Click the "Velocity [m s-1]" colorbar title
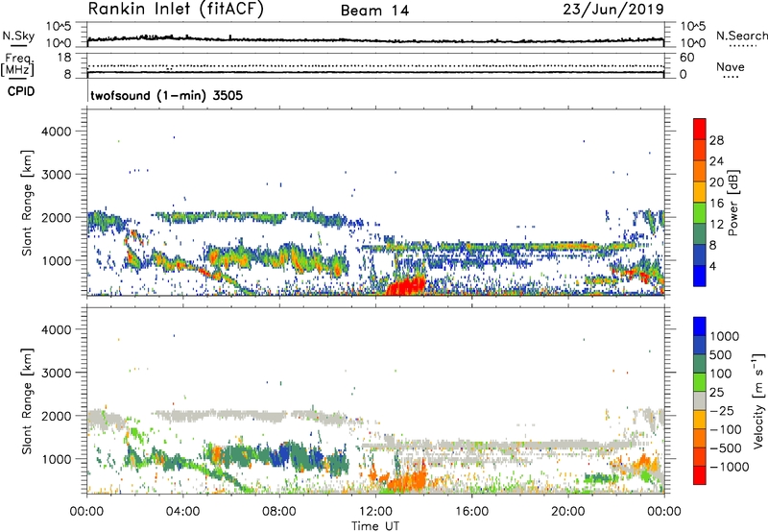 (x=758, y=400)
